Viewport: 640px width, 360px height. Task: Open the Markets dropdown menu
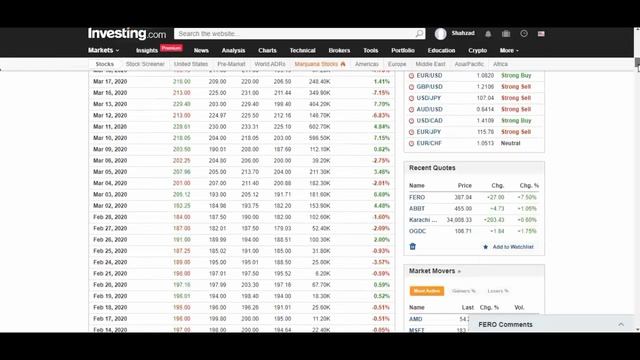click(104, 50)
